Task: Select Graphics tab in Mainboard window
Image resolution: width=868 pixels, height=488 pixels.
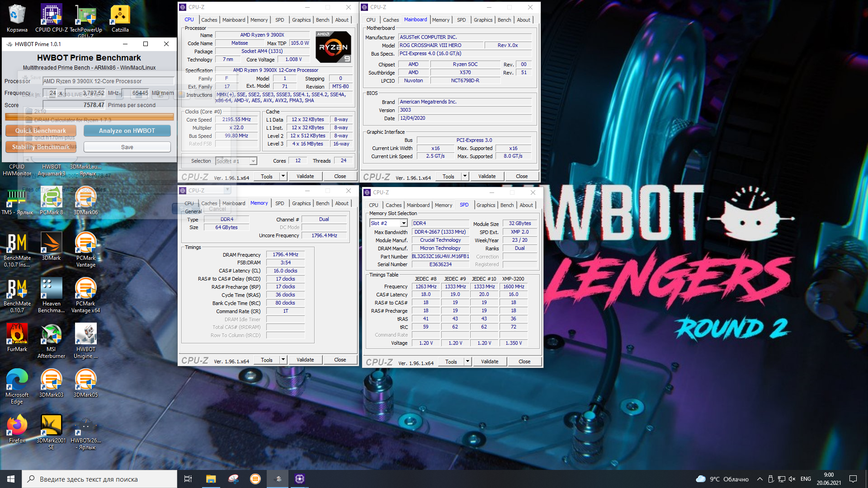Action: click(x=483, y=20)
